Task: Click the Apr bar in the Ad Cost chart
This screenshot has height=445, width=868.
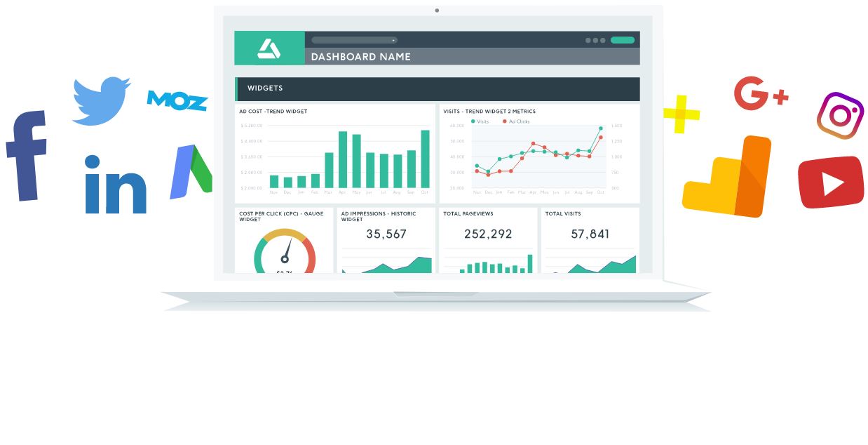Action: [343, 160]
